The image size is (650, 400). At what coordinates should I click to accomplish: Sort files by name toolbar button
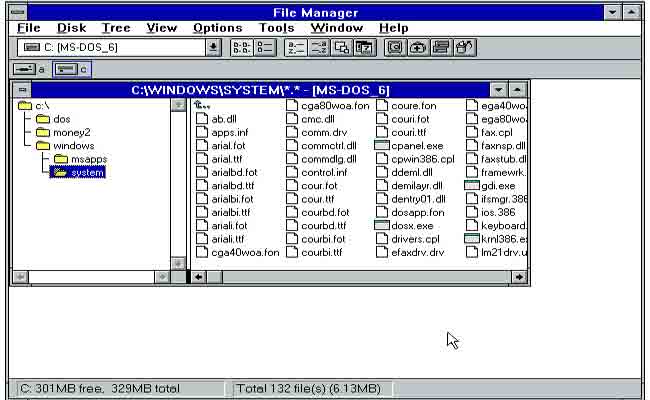296,48
